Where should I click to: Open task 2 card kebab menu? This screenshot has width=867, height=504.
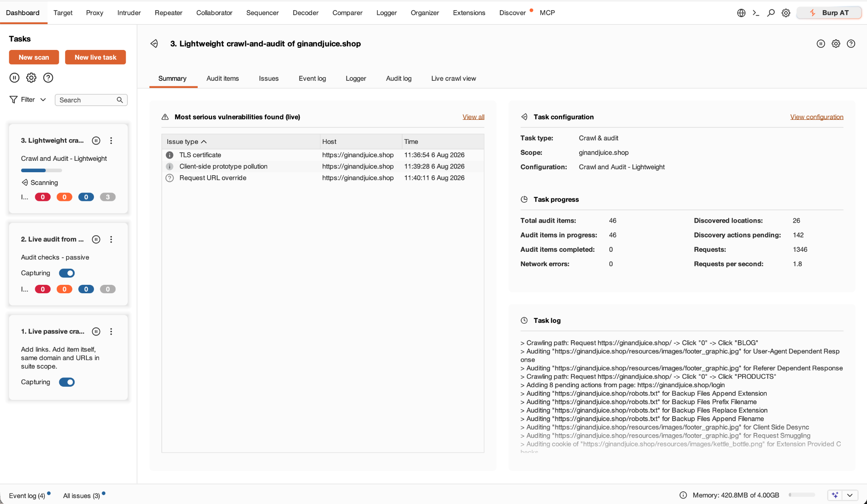[111, 240]
